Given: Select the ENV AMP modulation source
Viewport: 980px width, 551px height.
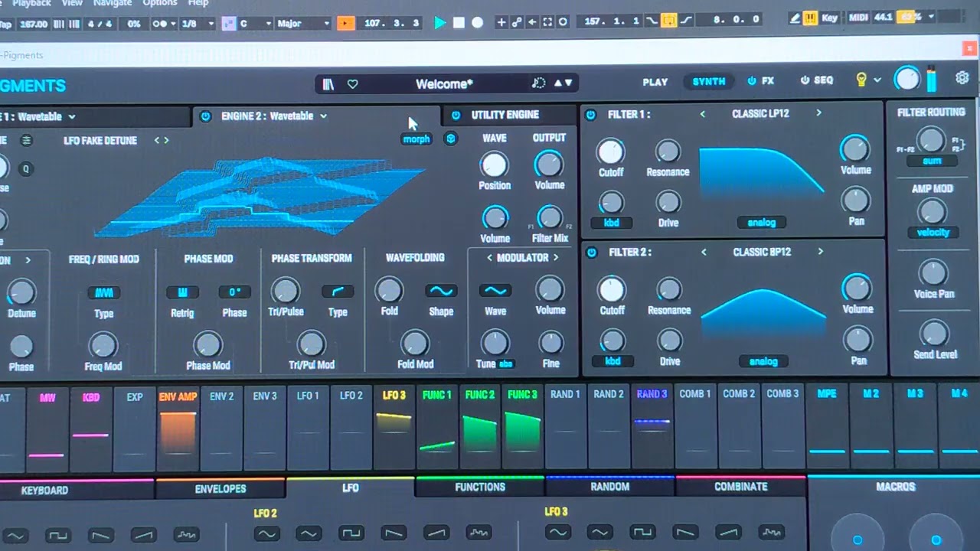Looking at the screenshot, I should [178, 428].
